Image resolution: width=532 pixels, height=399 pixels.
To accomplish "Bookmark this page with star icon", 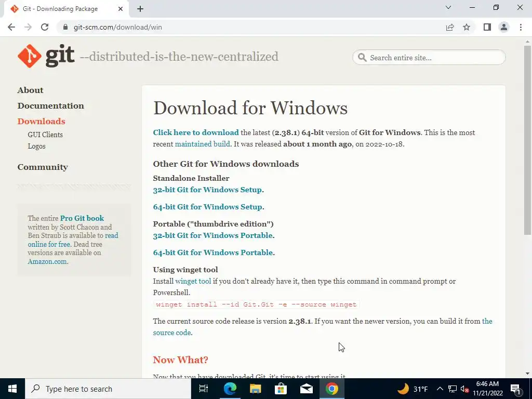I will point(467,27).
